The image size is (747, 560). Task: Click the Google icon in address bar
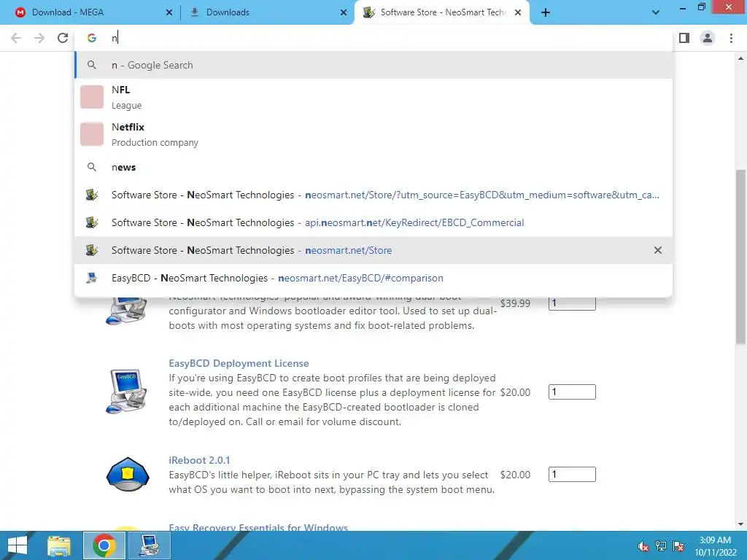click(x=92, y=38)
